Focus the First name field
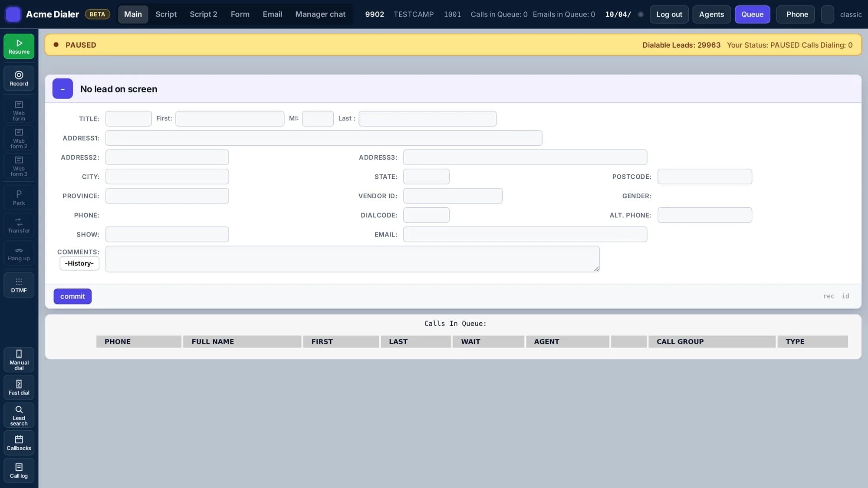868x488 pixels. [x=230, y=118]
